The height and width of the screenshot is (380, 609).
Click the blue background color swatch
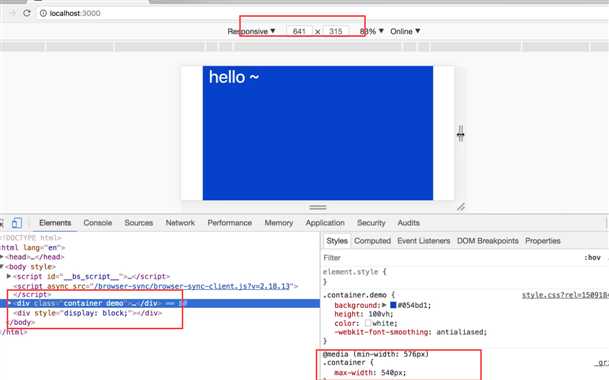pyautogui.click(x=393, y=305)
